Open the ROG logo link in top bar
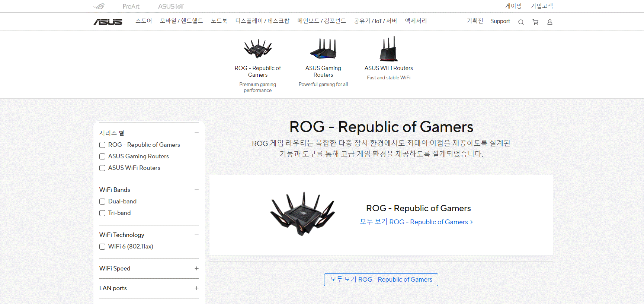 point(99,6)
